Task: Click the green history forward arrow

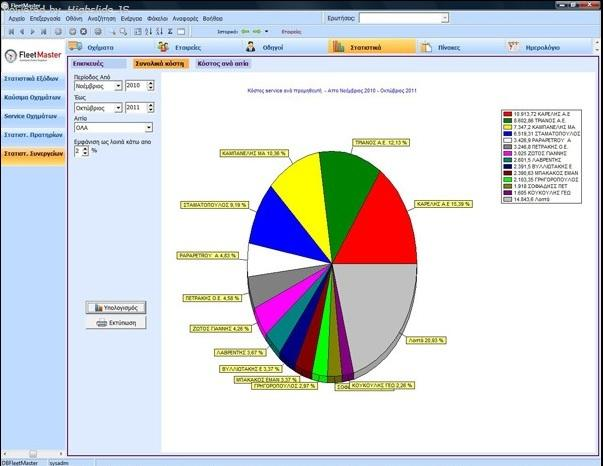Action: 257,32
